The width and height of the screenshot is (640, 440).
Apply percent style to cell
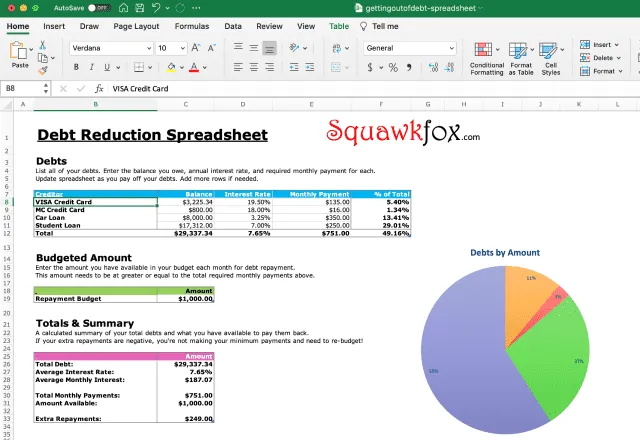point(393,68)
